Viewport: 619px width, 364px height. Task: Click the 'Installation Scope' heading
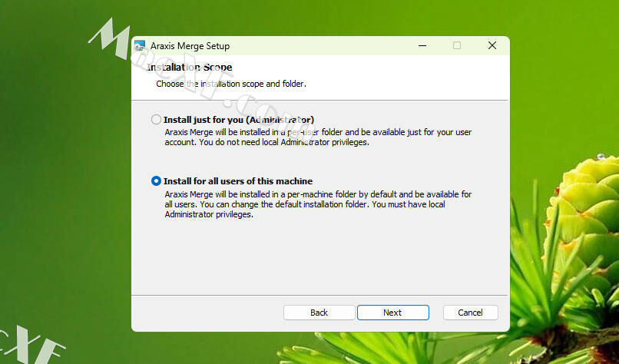click(190, 67)
